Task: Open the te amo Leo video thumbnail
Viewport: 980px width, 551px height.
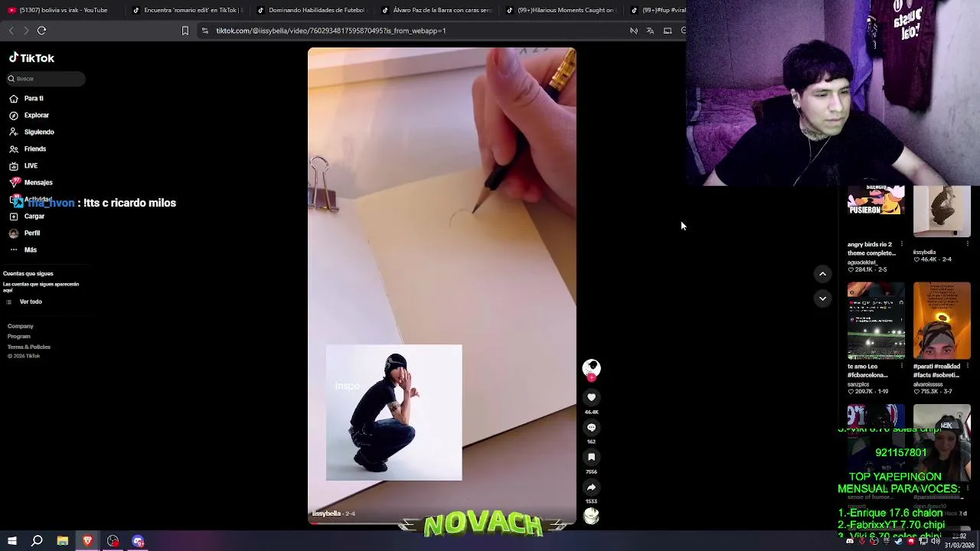Action: (876, 321)
